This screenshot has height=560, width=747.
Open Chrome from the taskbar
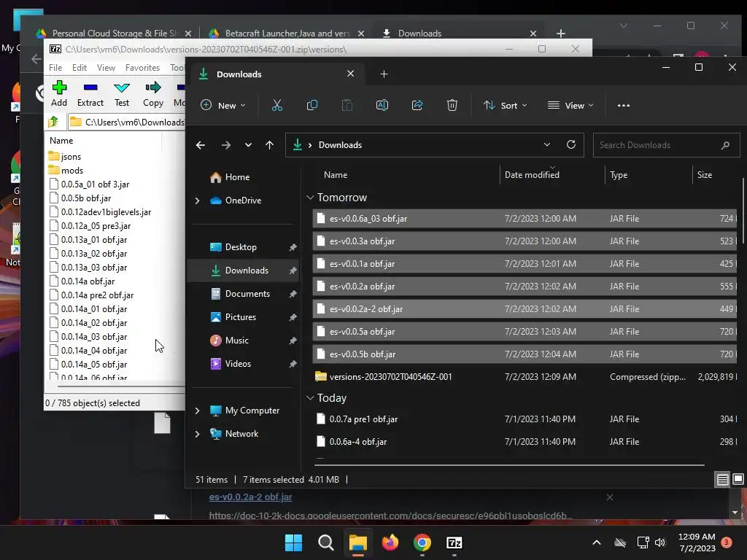pyautogui.click(x=422, y=542)
